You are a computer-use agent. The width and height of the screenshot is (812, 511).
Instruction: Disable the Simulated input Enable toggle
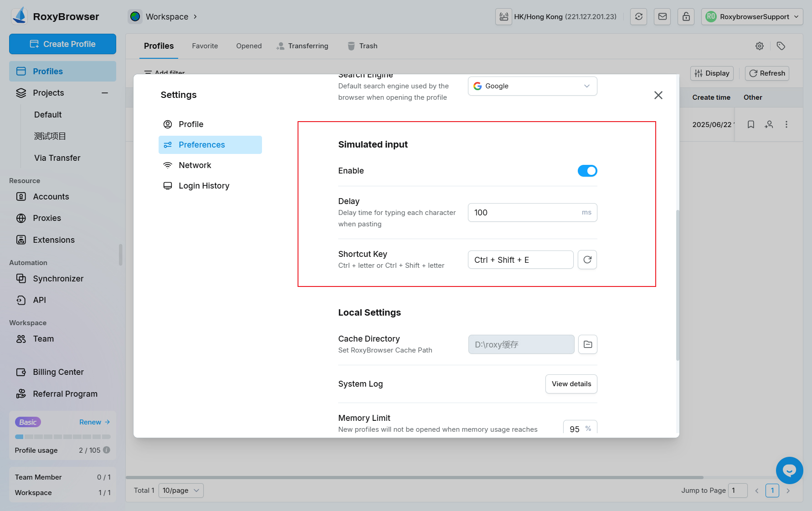(587, 171)
